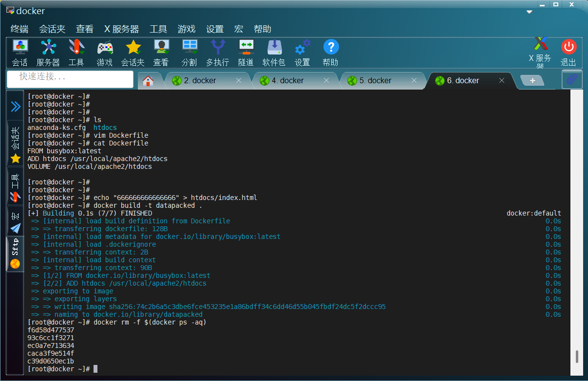
Task: Click the terminal cursor at last prompt
Action: pos(95,369)
